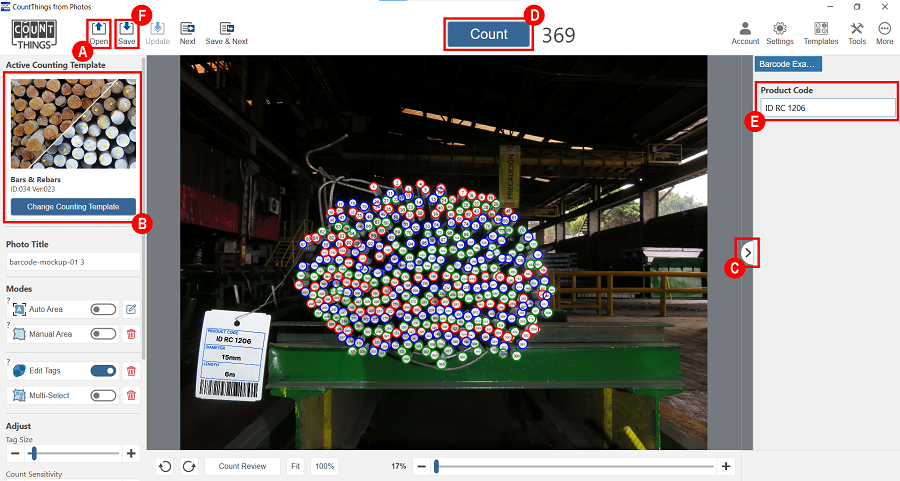
Task: Rotate image counterclockwise
Action: pyautogui.click(x=166, y=466)
